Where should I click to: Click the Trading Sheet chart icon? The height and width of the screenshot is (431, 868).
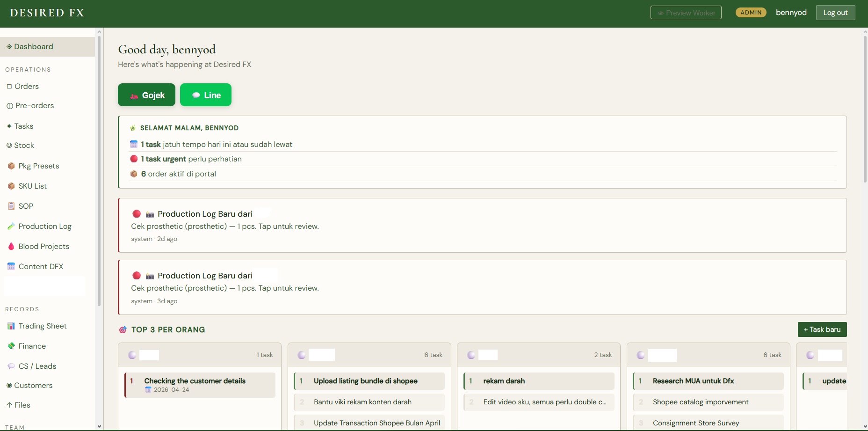(x=11, y=326)
